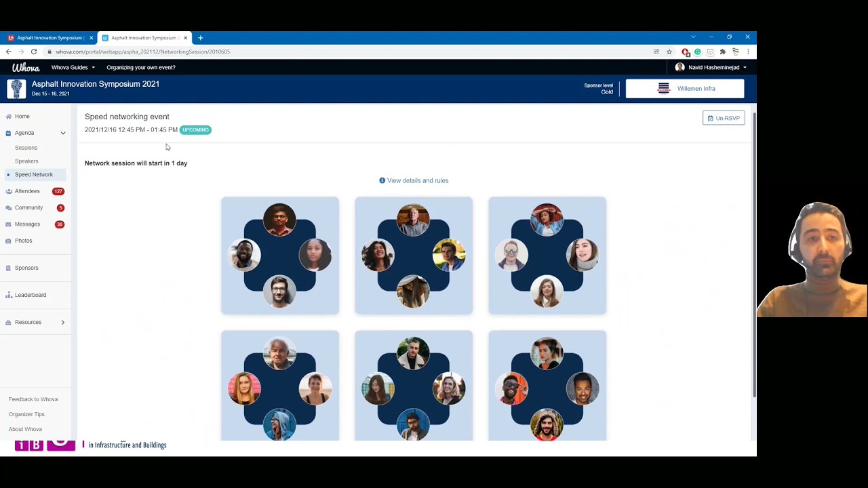
Task: Open the Navid Hasheminejad account menu
Action: pos(711,68)
